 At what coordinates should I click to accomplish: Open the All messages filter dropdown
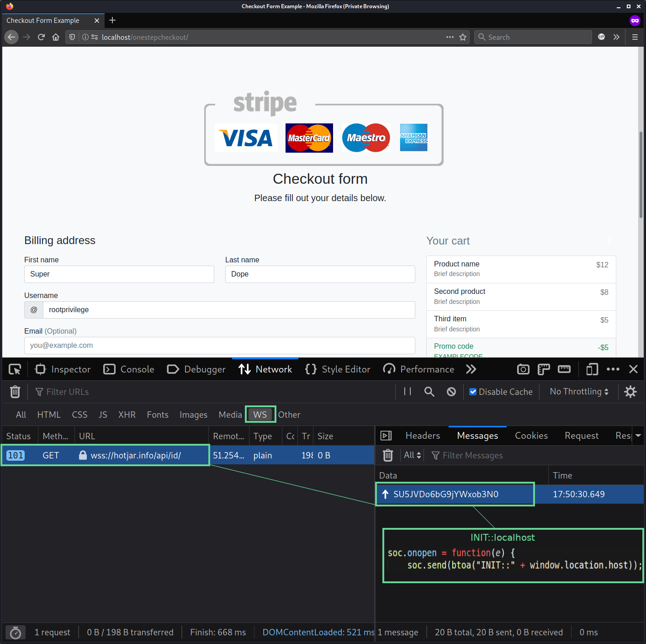(x=412, y=455)
